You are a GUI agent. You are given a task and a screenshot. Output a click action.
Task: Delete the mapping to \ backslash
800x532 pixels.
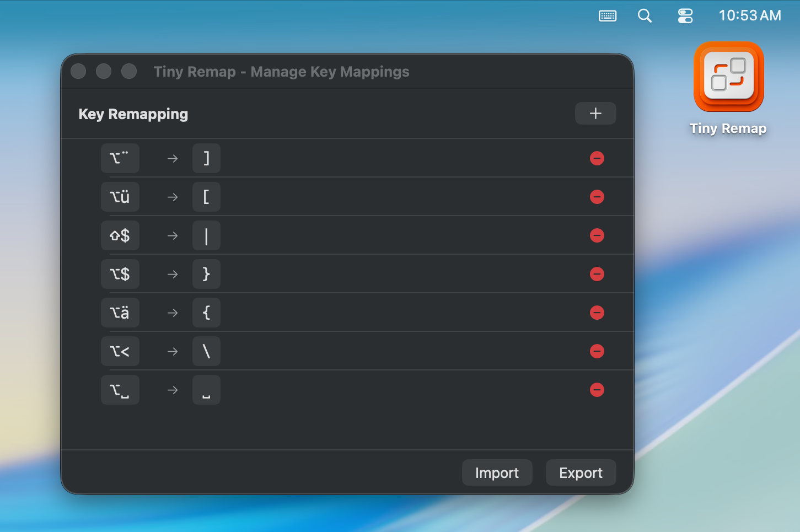pos(597,351)
